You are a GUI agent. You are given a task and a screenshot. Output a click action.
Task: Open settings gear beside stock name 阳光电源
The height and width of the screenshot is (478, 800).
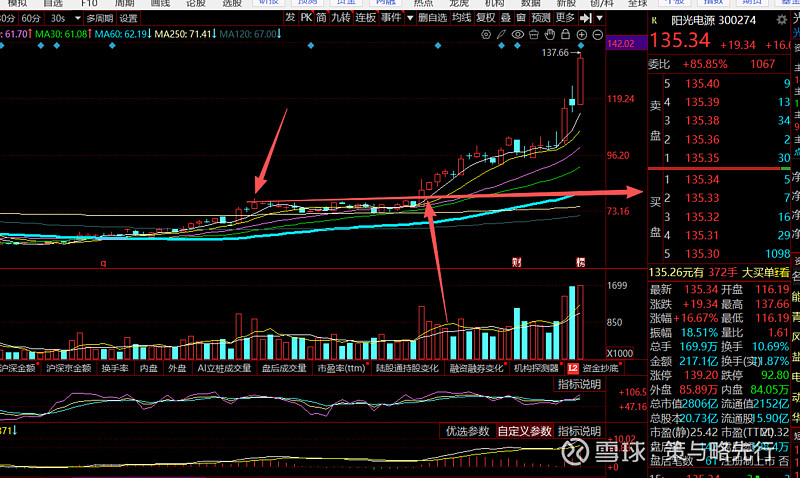[x=782, y=20]
